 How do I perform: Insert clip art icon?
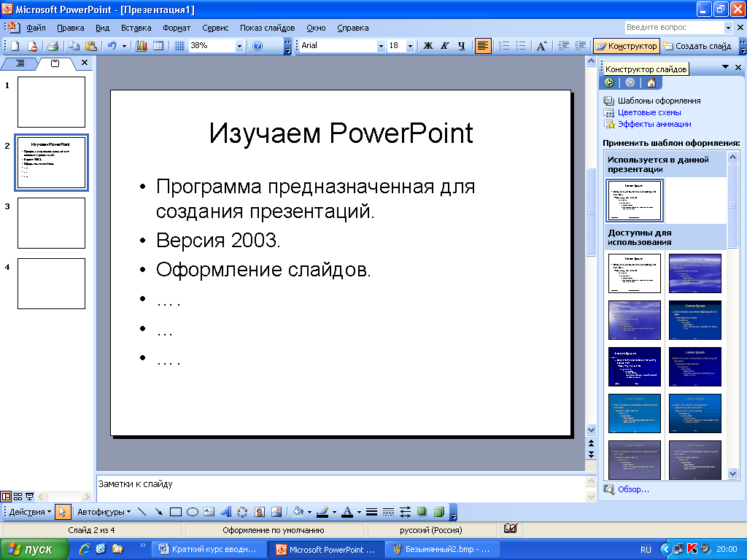pos(260,512)
